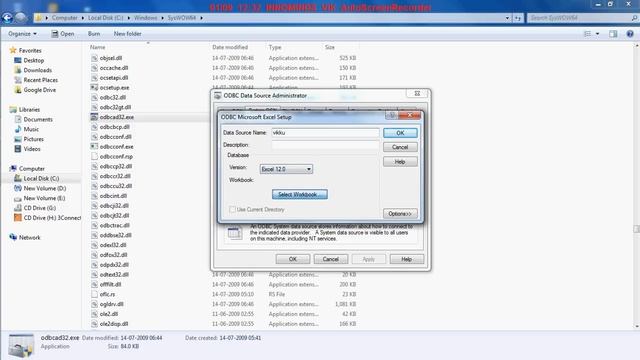640x360 pixels.
Task: Sort by the Type column header
Action: click(275, 47)
